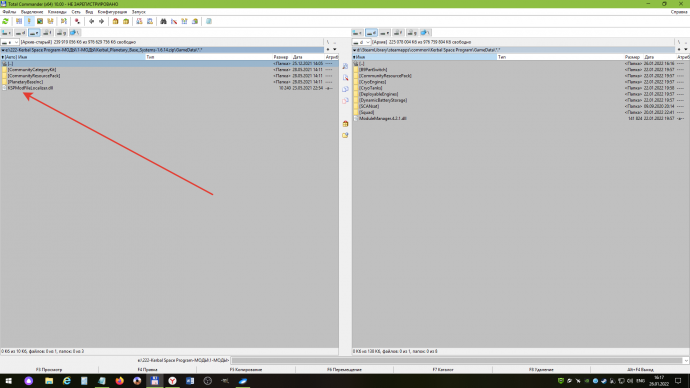Toggle full details view icon in toolbar

coord(29,21)
